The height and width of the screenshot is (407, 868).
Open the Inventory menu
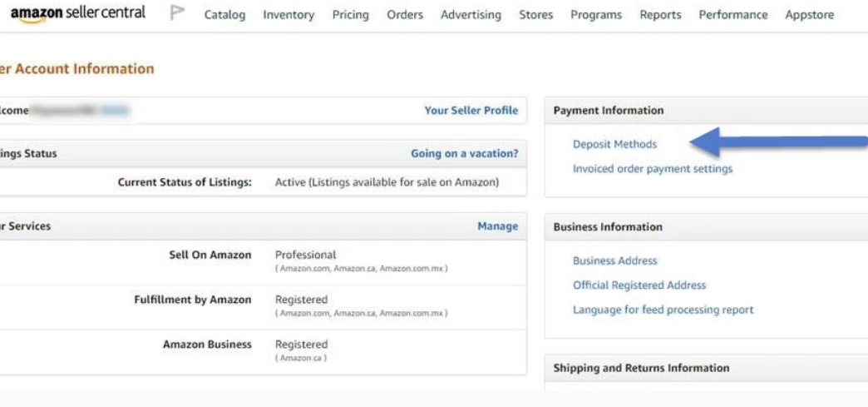(289, 15)
